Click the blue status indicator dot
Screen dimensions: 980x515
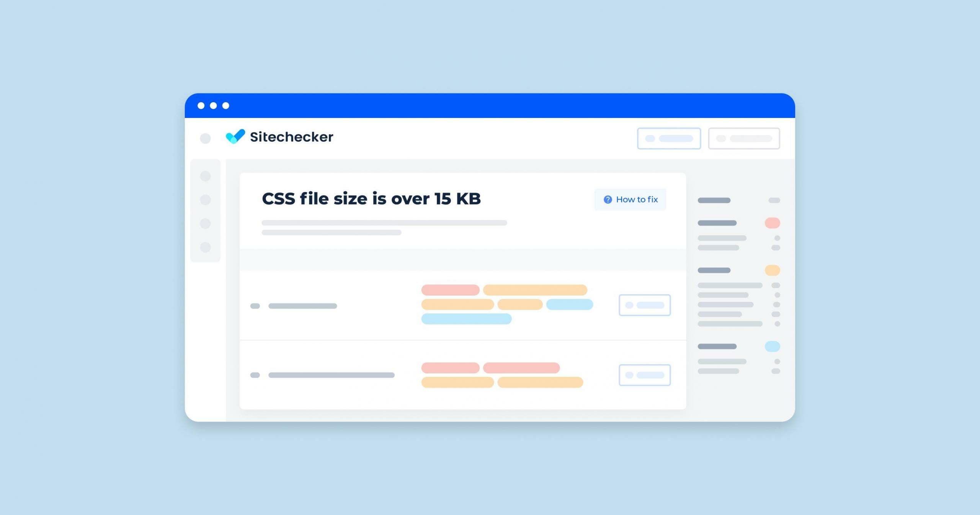point(772,347)
